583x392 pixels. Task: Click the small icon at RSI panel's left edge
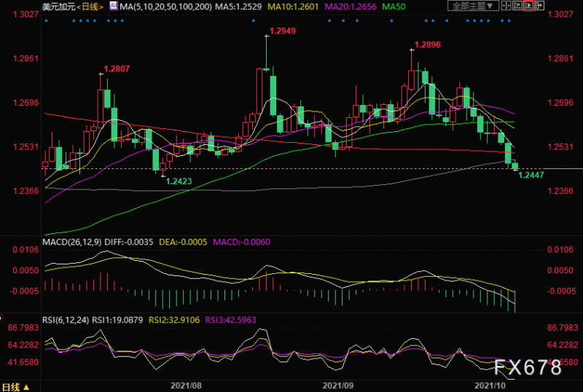tap(2, 319)
